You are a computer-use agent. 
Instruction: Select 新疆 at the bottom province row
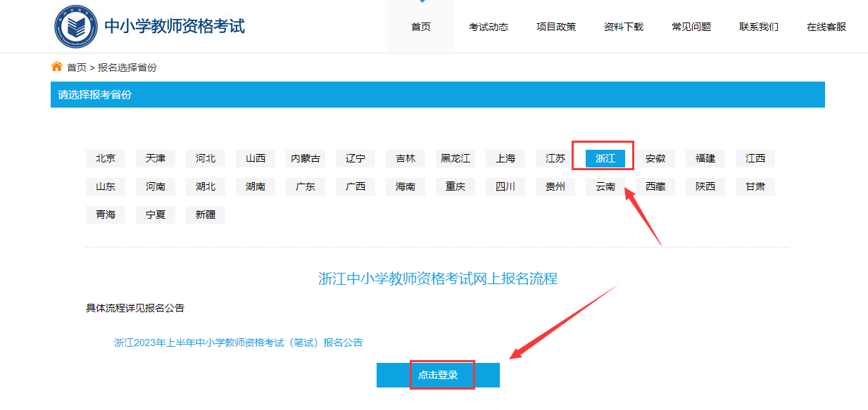(205, 214)
